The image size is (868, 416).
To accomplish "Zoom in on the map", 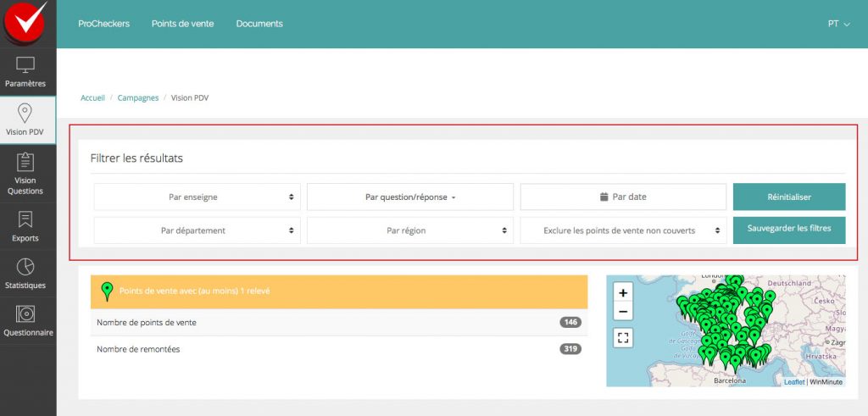I will point(623,292).
